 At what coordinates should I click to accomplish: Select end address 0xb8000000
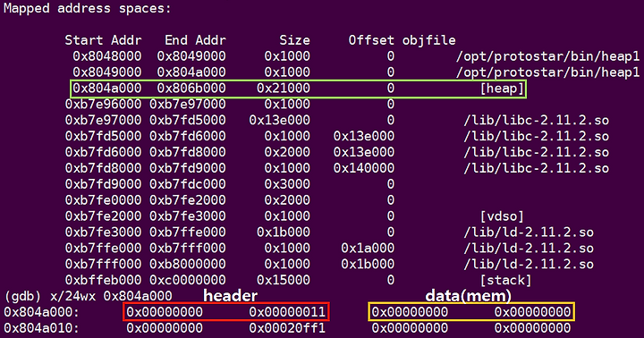click(188, 265)
